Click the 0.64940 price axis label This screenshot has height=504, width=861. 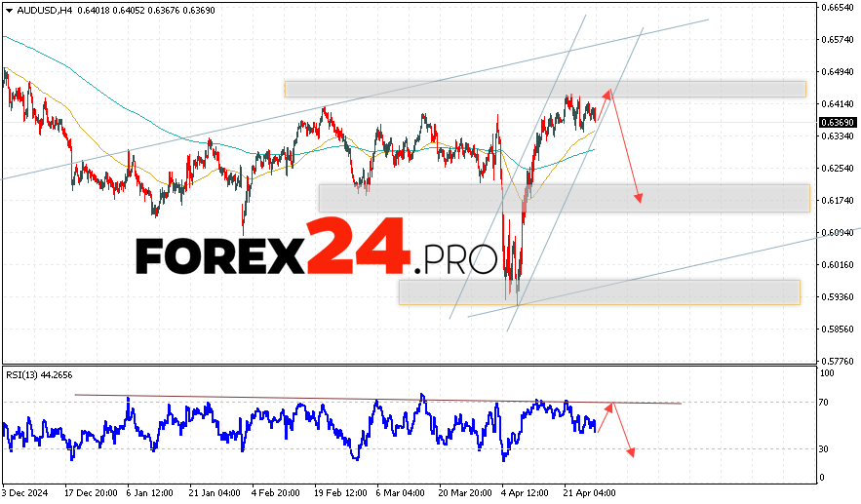coord(838,71)
